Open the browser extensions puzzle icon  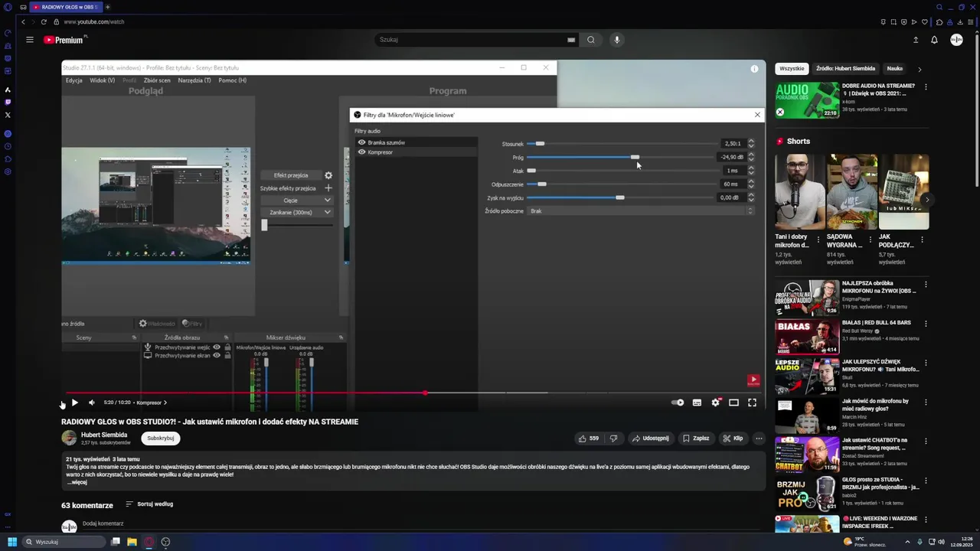click(939, 21)
